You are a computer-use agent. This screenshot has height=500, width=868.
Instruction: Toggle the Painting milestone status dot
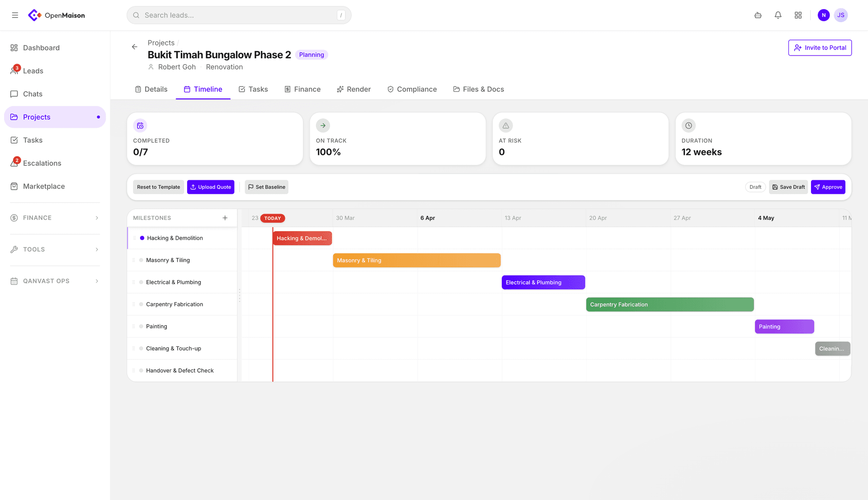142,326
